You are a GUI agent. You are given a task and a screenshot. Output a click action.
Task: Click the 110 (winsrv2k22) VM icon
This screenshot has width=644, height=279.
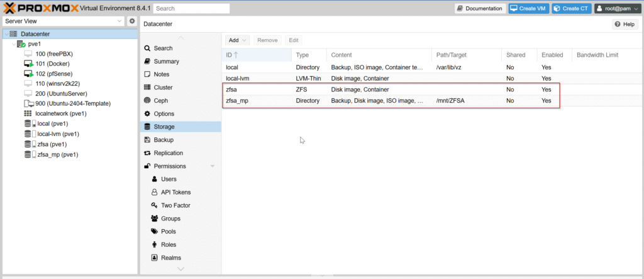(28, 84)
